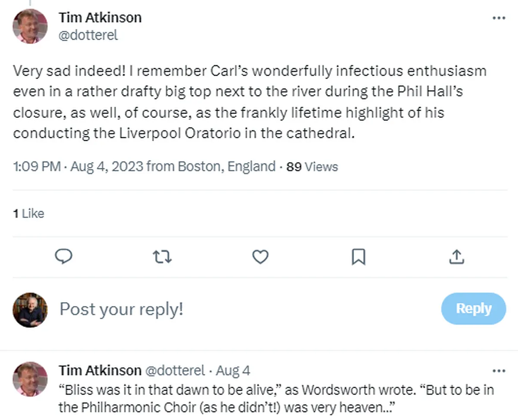This screenshot has width=518, height=420.
Task: Open the 89 Views link
Action: click(x=311, y=166)
